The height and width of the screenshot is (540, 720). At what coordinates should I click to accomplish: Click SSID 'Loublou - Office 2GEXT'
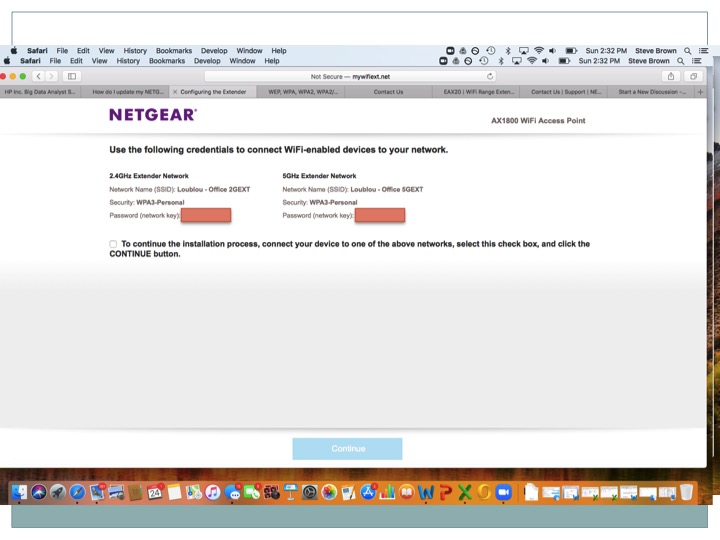click(x=214, y=189)
